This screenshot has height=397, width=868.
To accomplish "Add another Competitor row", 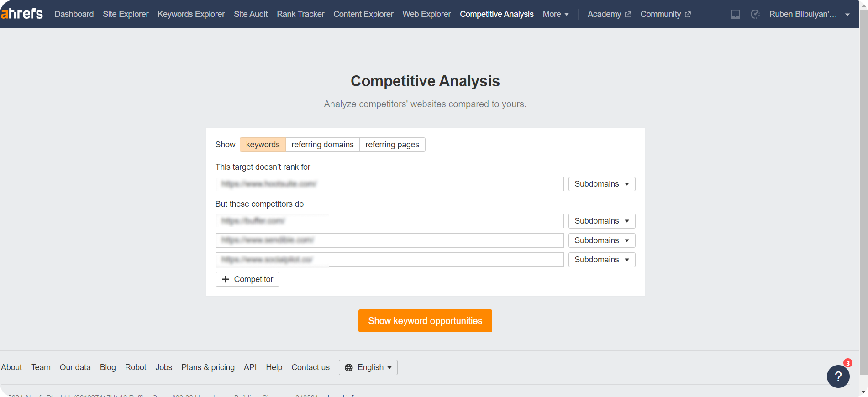I will 247,279.
